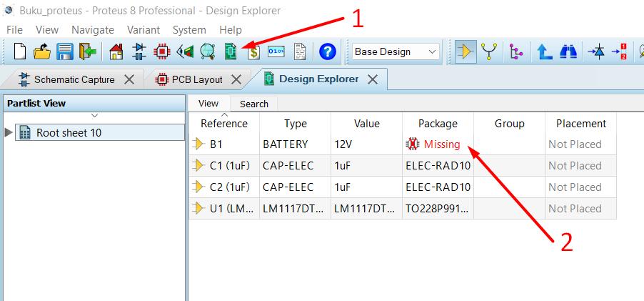The width and height of the screenshot is (644, 301).
Task: Click the Partlist View collapse chevron
Action: 94,116
